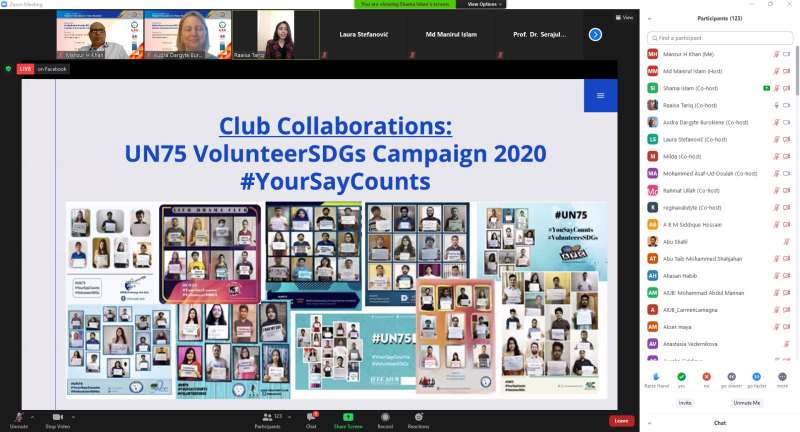This screenshot has height=432, width=800.
Task: Click the green Share Screen button
Action: click(x=347, y=416)
